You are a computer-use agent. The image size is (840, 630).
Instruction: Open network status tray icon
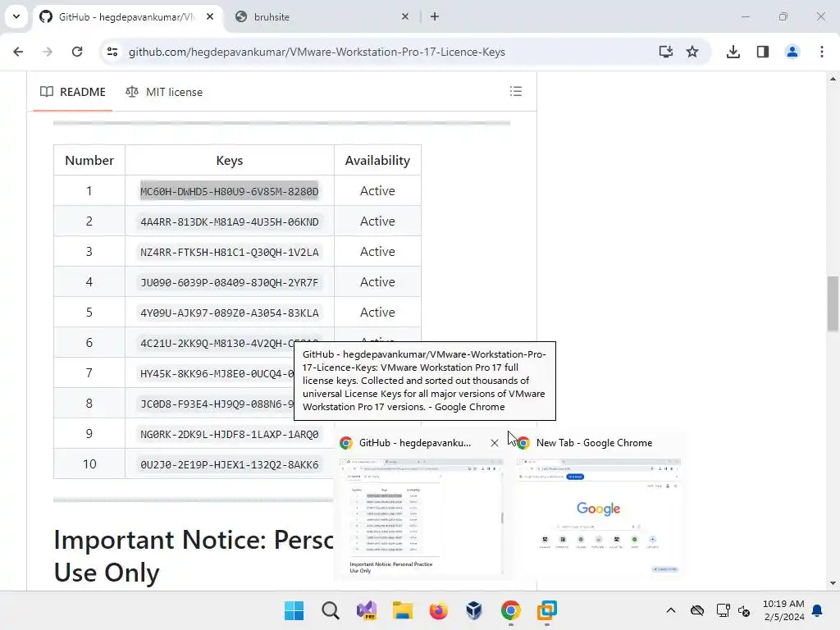(x=723, y=610)
